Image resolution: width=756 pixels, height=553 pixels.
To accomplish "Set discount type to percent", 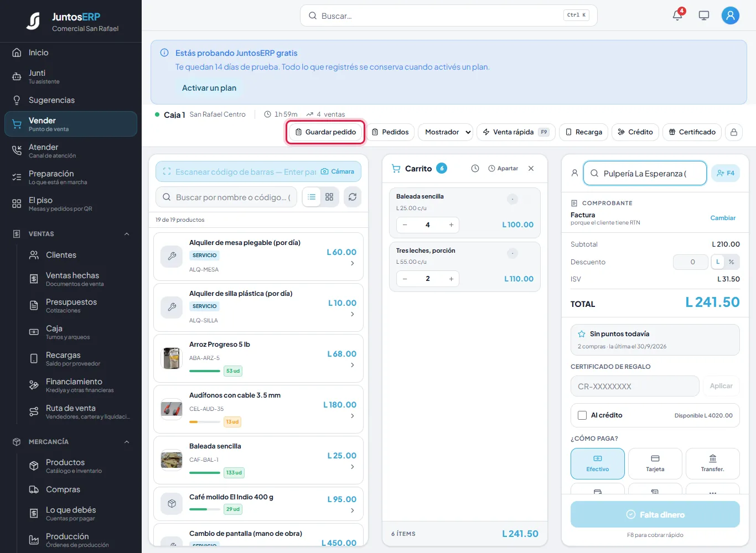I will pos(732,262).
